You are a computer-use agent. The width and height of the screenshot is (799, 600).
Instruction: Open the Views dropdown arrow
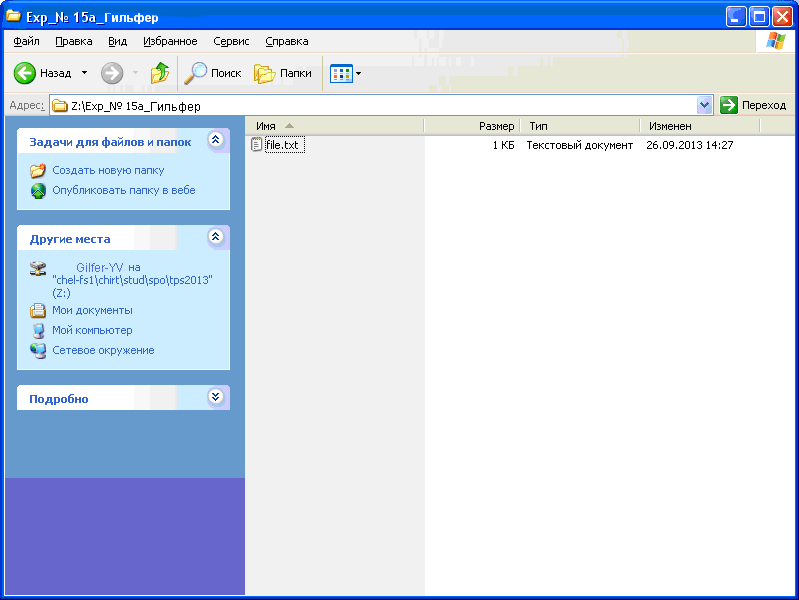pyautogui.click(x=359, y=73)
